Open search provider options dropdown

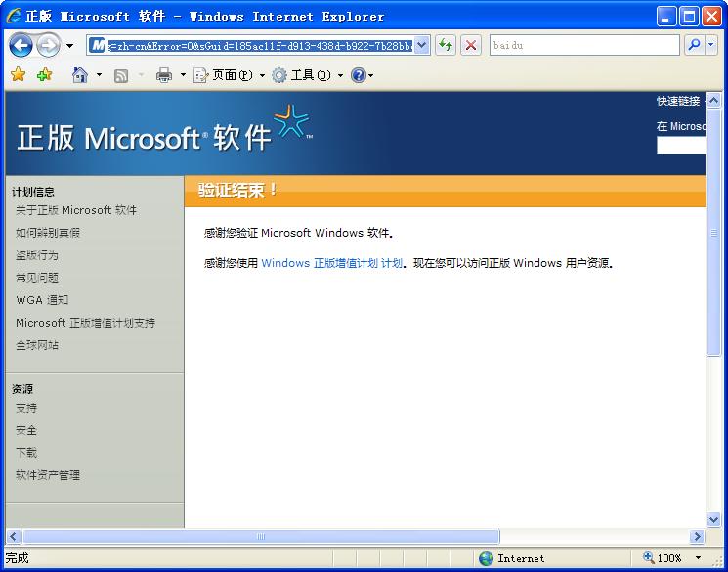click(x=711, y=45)
